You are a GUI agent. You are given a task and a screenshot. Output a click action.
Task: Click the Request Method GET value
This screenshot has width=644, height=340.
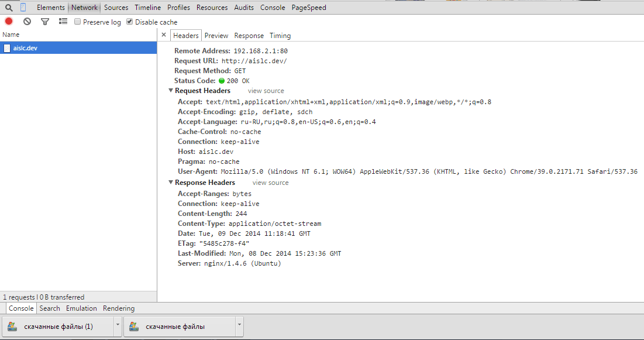[240, 71]
